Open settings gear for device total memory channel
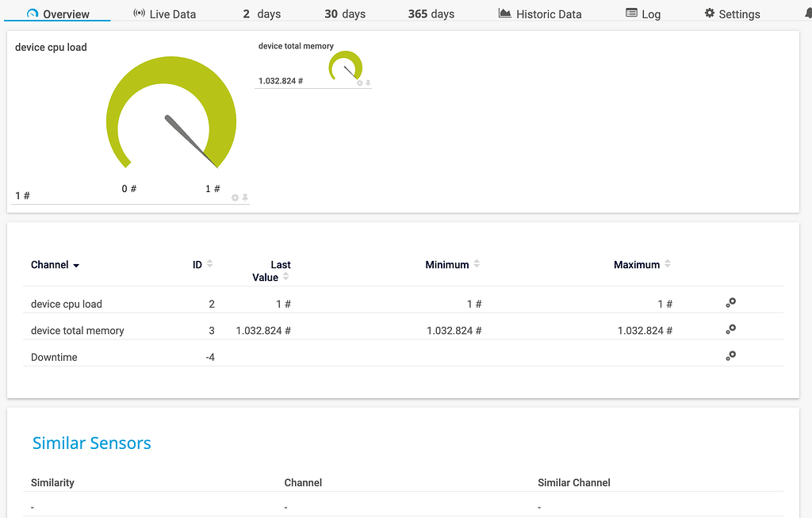Image resolution: width=812 pixels, height=518 pixels. (x=730, y=328)
